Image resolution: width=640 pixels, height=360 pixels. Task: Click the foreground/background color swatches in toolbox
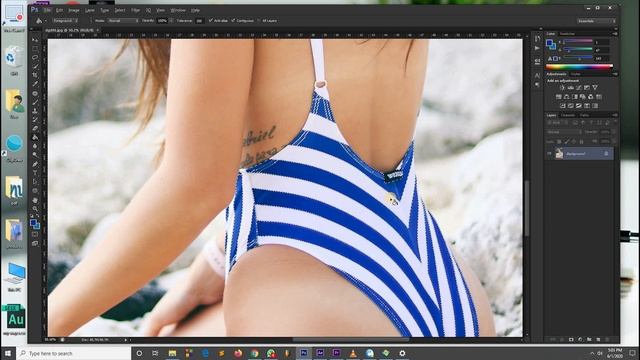click(35, 224)
